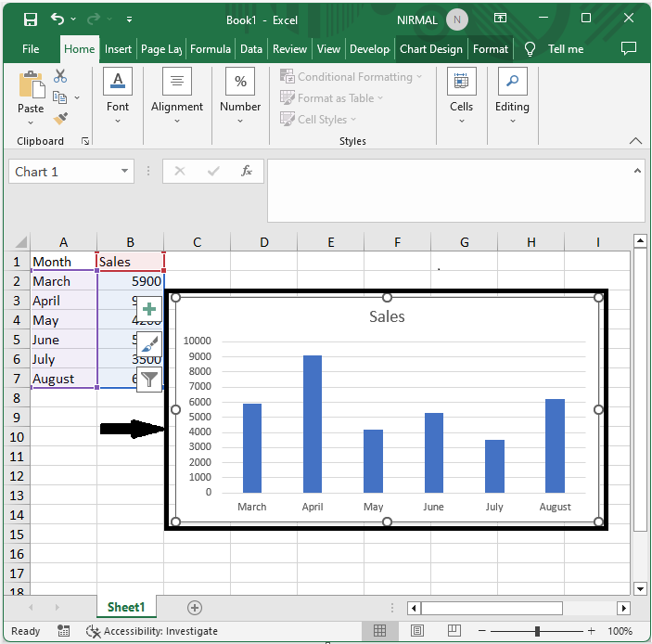This screenshot has height=644, width=652.
Task: Click Accessibility: Investigate in status bar
Action: coord(152,631)
